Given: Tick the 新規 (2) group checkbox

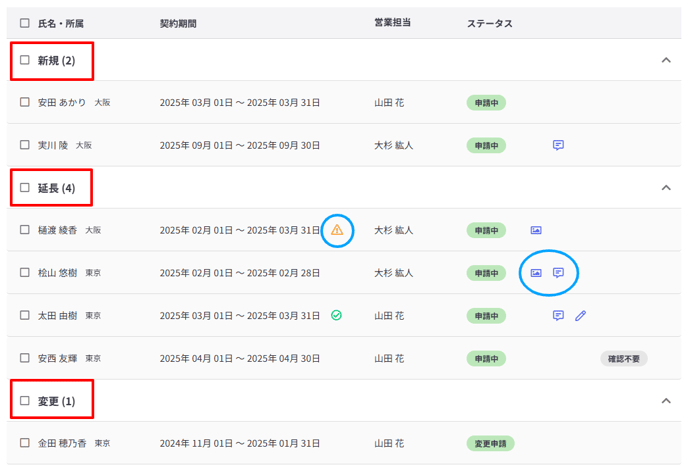Looking at the screenshot, I should (x=25, y=60).
